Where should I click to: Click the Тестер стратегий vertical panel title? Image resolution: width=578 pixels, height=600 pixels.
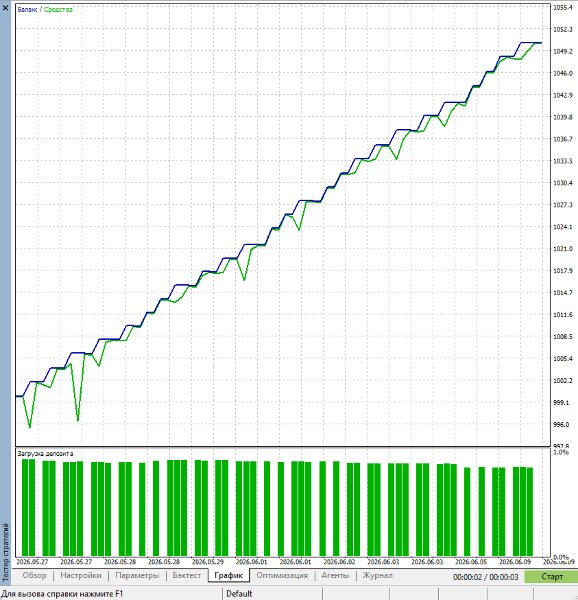(5, 552)
